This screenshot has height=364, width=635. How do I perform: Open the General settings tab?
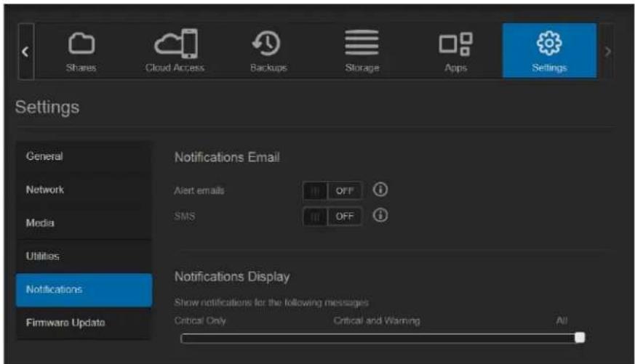pos(84,156)
